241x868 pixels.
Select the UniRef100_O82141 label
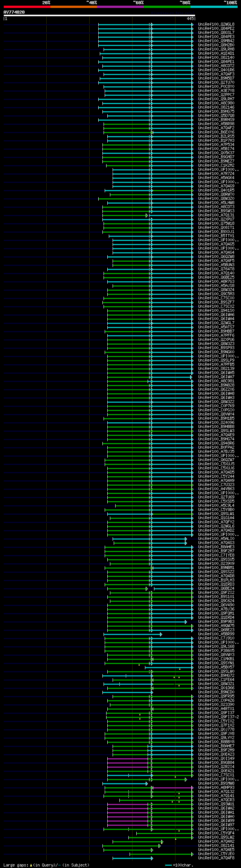point(216,846)
